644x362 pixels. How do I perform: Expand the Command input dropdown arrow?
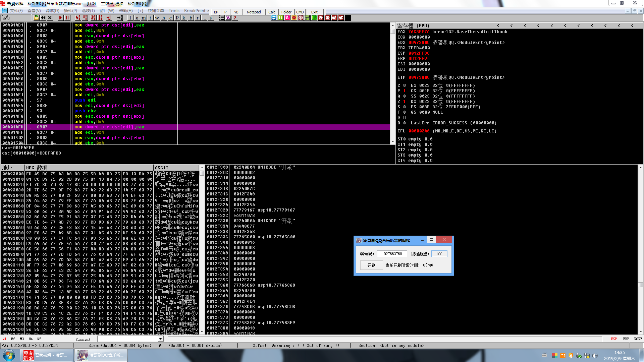tap(160, 339)
